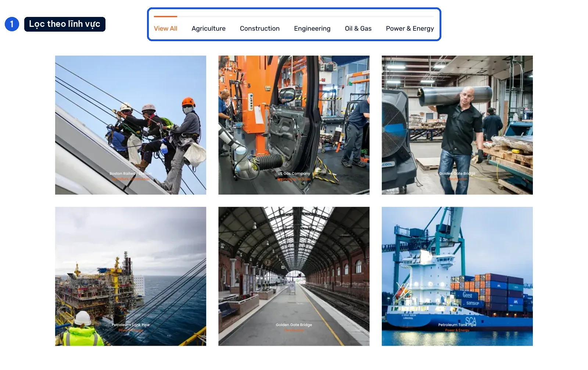Image resolution: width=588 pixels, height=370 pixels.
Task: Open the offshore oil rig photo
Action: pyautogui.click(x=130, y=276)
